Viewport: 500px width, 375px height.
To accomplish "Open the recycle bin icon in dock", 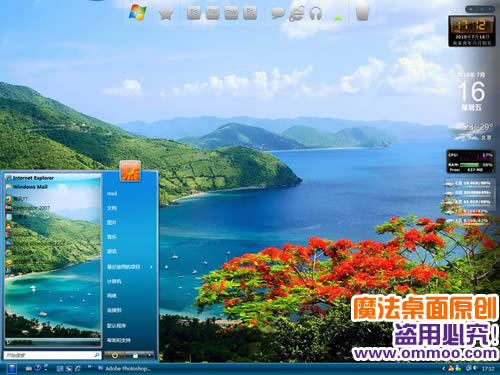I will [x=362, y=13].
